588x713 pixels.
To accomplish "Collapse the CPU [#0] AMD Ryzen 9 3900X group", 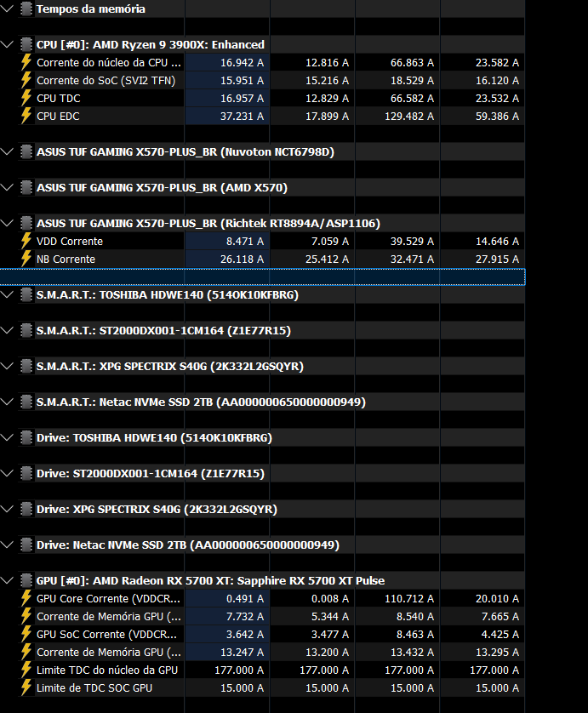I will [x=7, y=44].
